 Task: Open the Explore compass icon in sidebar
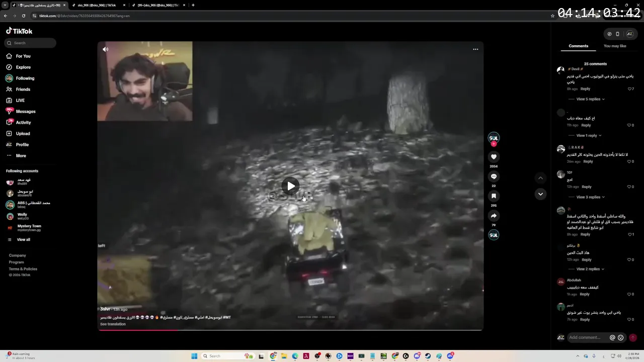click(x=9, y=67)
